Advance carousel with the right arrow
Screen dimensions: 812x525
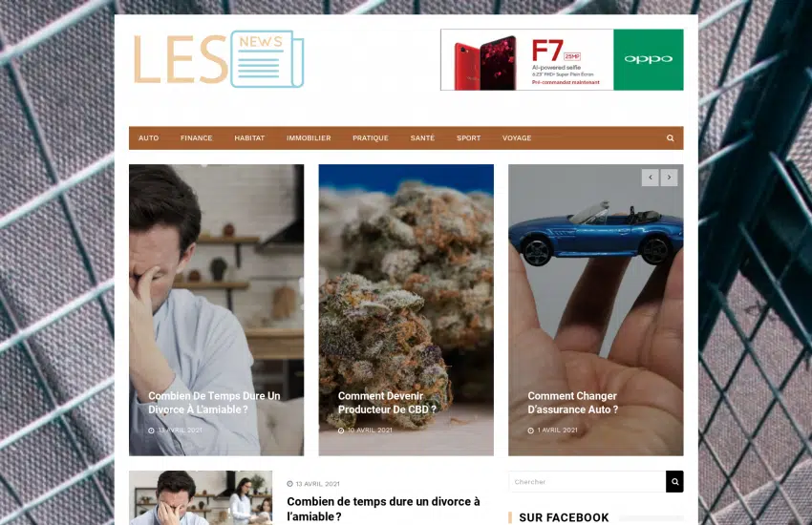[669, 178]
